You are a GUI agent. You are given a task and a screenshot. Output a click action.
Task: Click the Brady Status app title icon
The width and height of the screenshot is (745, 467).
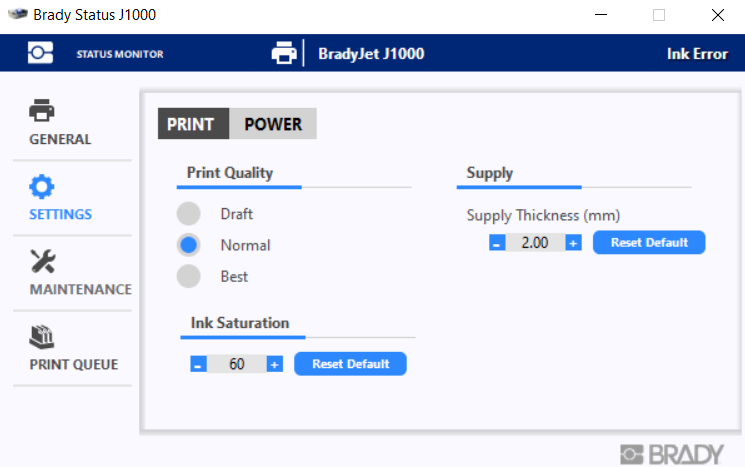(x=18, y=14)
